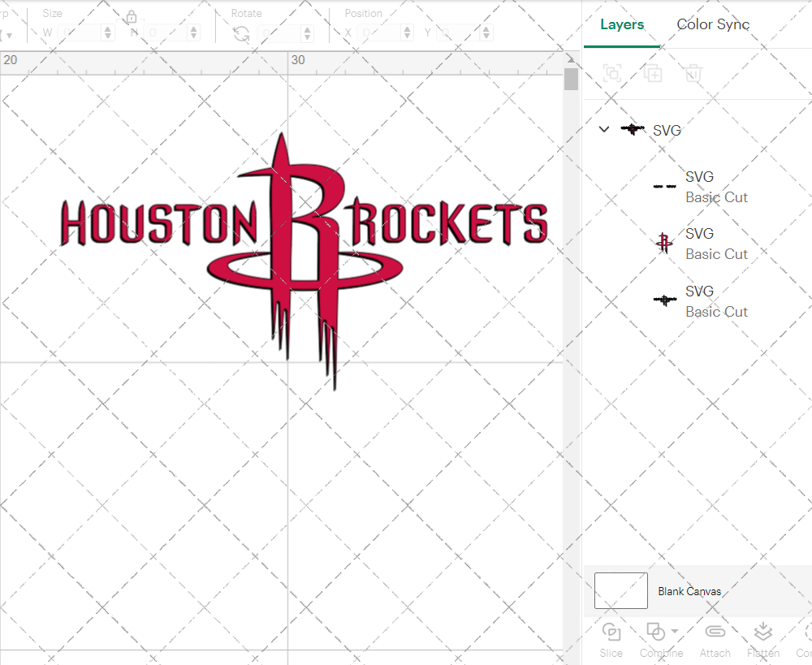The image size is (812, 665).
Task: Increase width with the Size stepper arrow
Action: click(106, 28)
